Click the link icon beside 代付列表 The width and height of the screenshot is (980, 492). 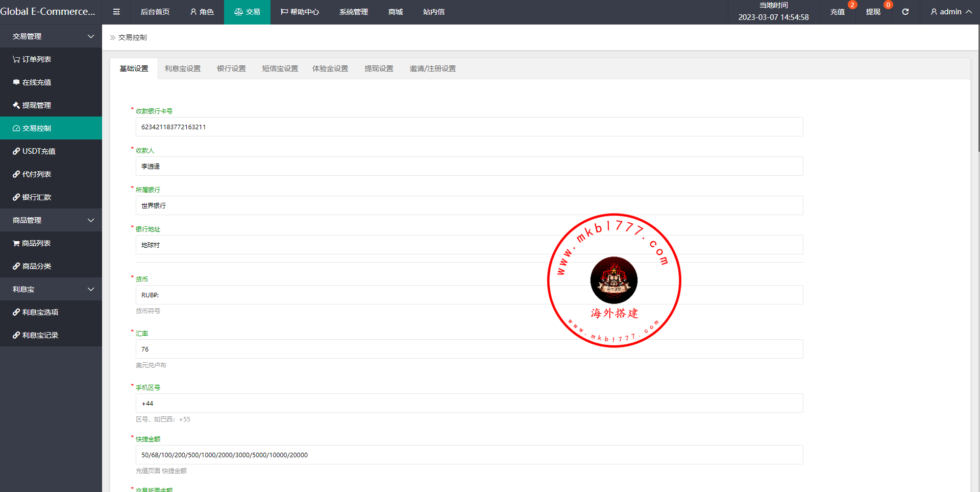pyautogui.click(x=16, y=174)
